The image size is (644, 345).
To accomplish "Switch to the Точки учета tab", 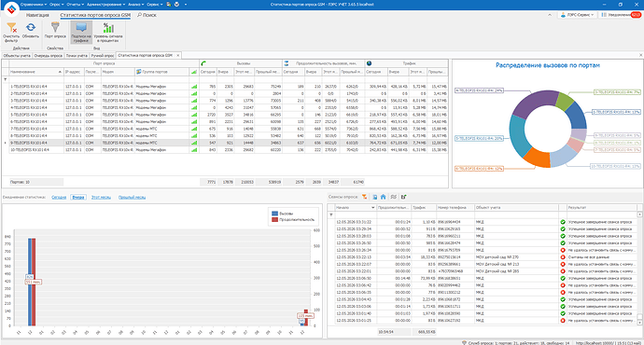I will (x=77, y=55).
